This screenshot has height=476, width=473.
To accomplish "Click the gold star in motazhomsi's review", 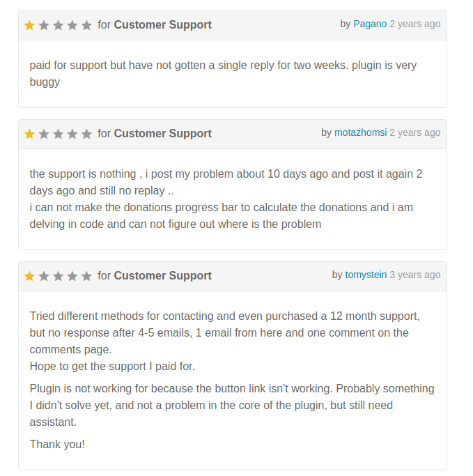I will point(29,134).
